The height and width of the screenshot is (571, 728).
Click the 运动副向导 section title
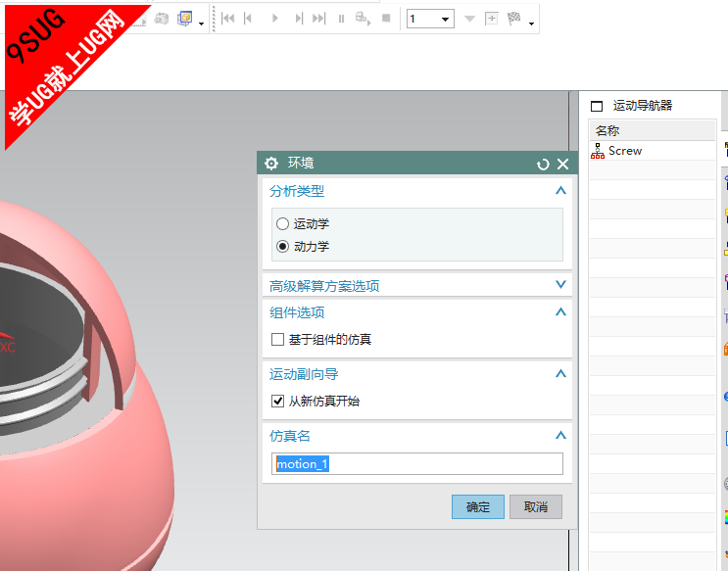point(304,375)
